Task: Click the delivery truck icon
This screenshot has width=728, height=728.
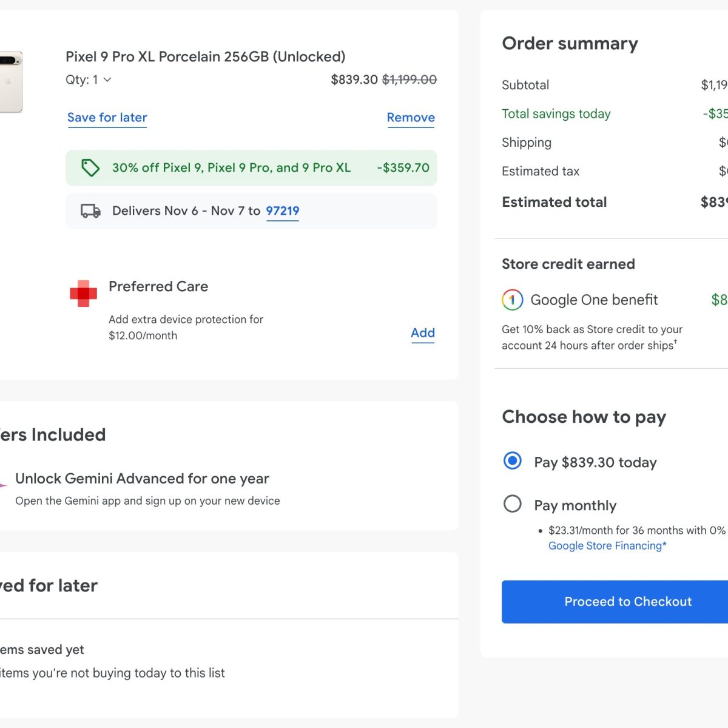Action: coord(90,211)
